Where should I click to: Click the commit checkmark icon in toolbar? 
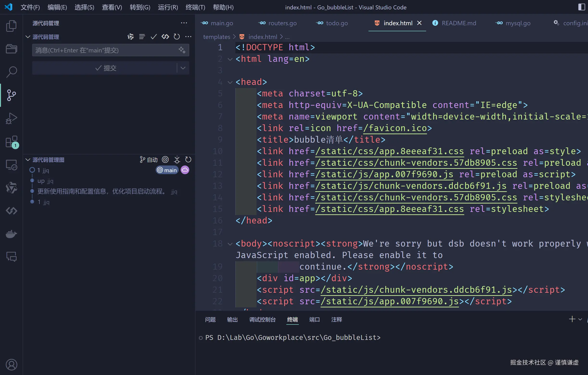point(153,37)
